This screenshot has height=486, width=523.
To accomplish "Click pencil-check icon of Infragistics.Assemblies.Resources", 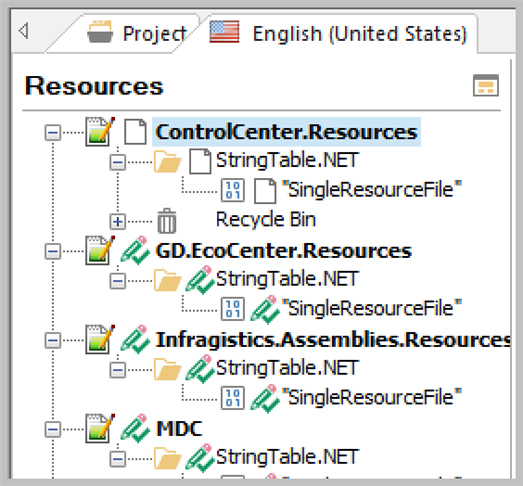I will click(135, 340).
